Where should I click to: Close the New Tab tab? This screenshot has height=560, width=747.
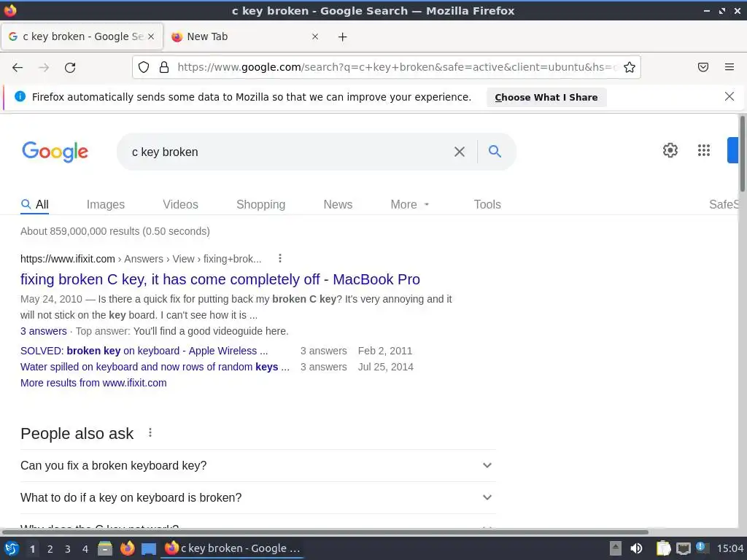[x=315, y=36]
